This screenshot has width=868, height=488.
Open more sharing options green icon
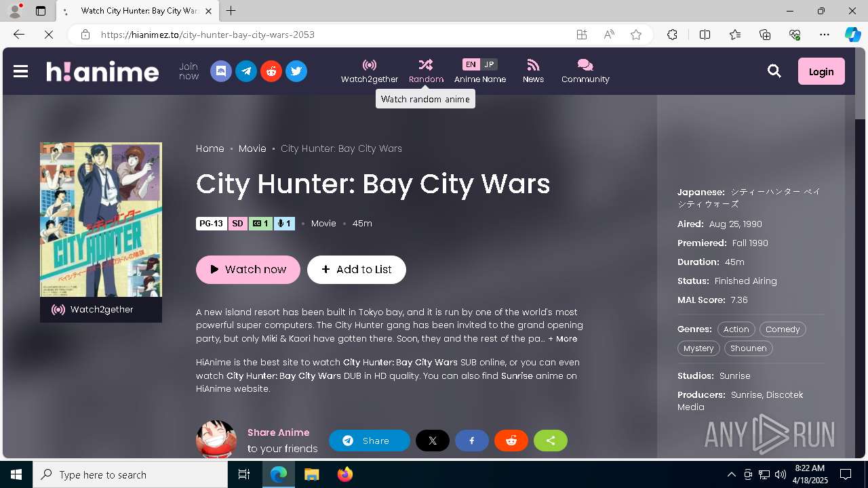(551, 441)
